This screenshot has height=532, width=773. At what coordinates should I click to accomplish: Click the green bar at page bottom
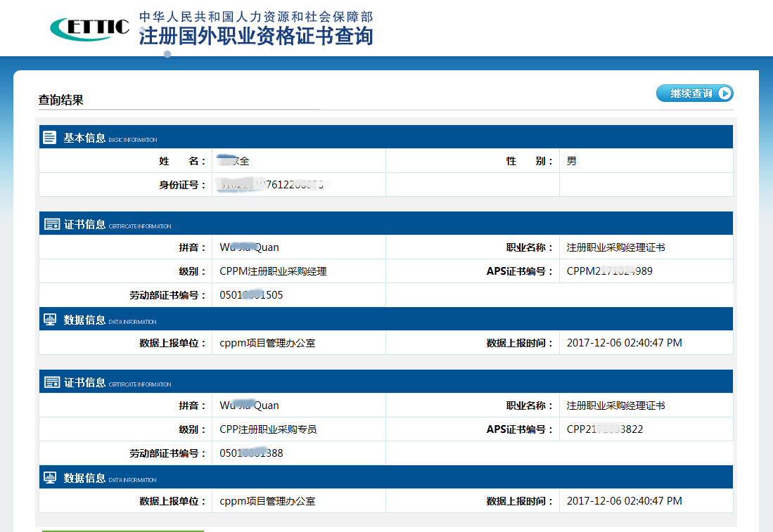(122, 531)
